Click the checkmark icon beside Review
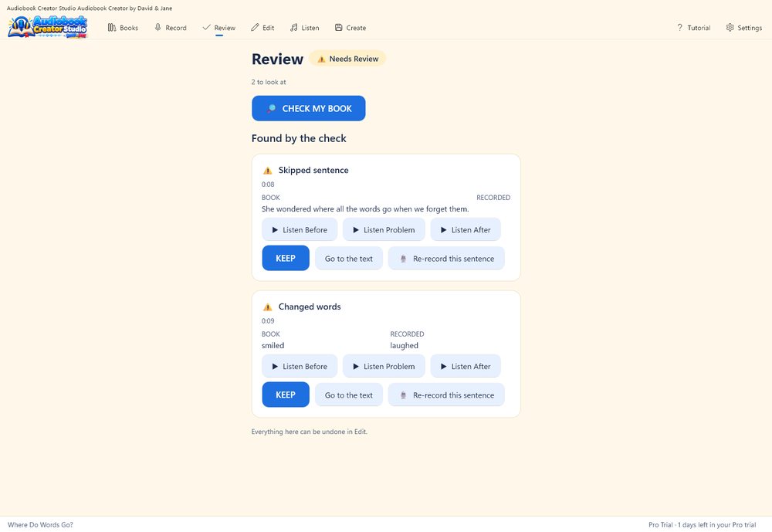772x532 pixels. click(x=206, y=28)
